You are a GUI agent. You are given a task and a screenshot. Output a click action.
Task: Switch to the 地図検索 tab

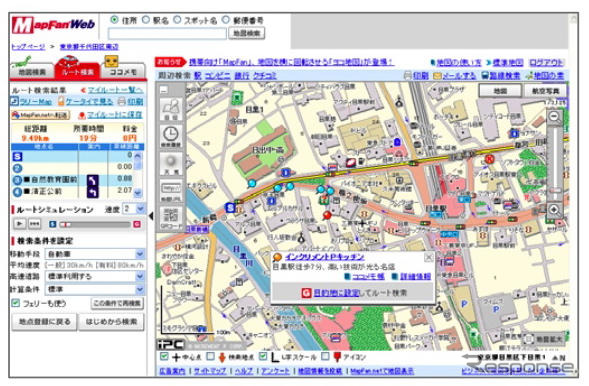coord(32,72)
